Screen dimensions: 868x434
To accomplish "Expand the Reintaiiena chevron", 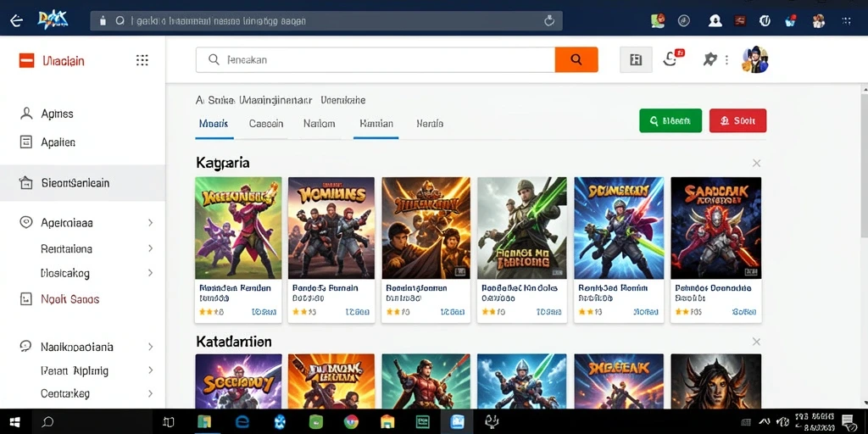I will [150, 248].
